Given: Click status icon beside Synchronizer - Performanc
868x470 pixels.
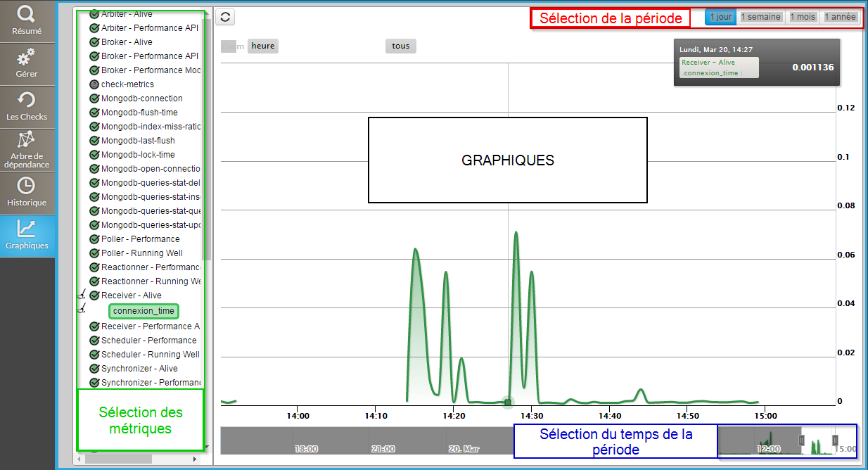Looking at the screenshot, I should (x=94, y=383).
